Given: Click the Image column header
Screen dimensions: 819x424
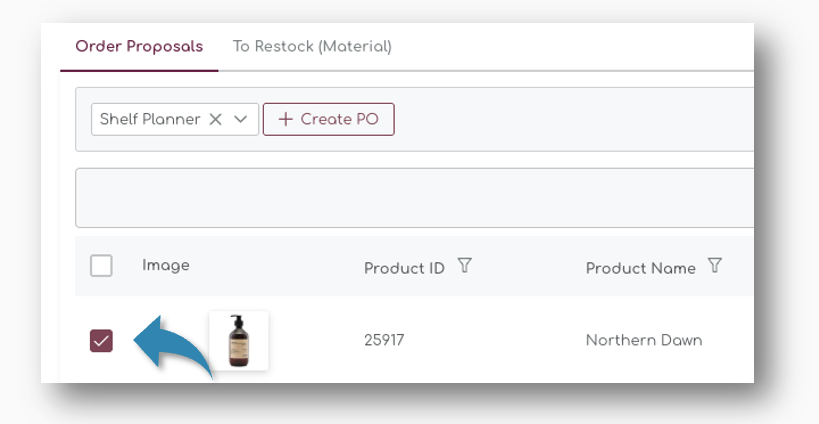Looking at the screenshot, I should point(166,265).
